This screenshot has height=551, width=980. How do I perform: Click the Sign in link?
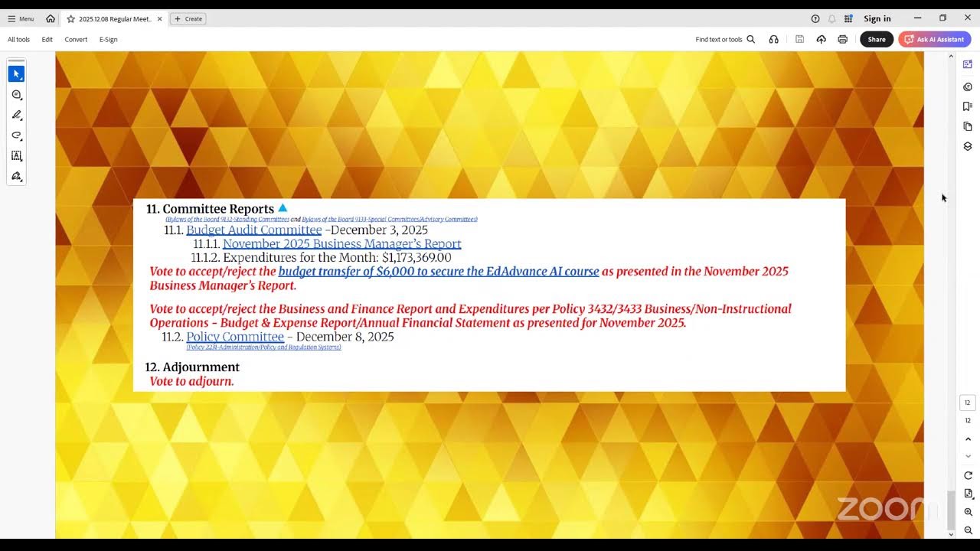click(x=877, y=18)
